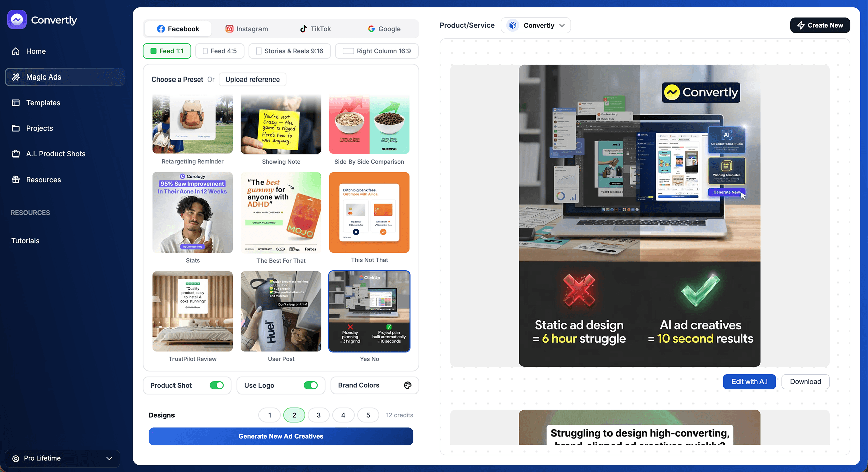Open the Convertly Product/Service dropdown
This screenshot has height=472, width=868.
(x=536, y=25)
